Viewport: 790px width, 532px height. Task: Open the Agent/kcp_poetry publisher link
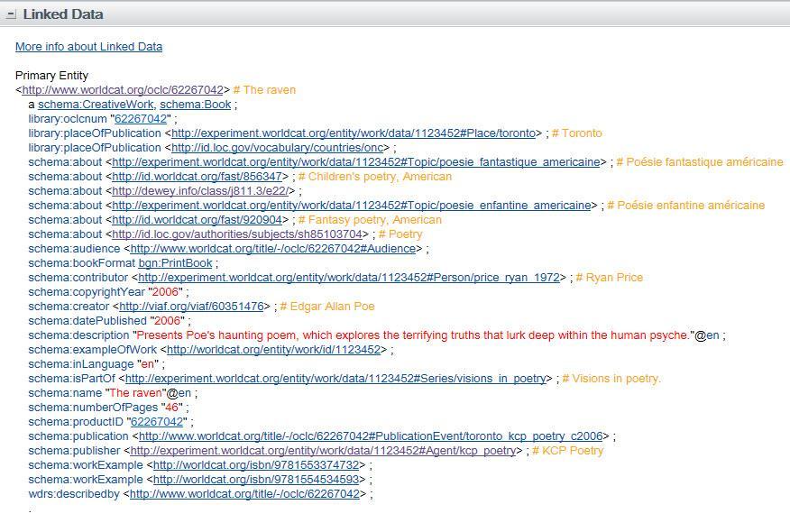(x=323, y=451)
